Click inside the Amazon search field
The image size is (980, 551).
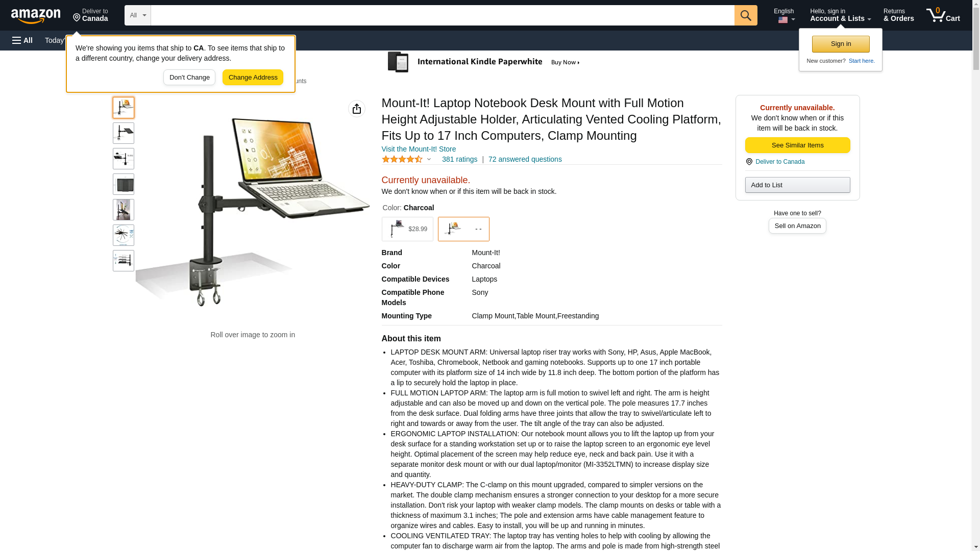point(443,15)
